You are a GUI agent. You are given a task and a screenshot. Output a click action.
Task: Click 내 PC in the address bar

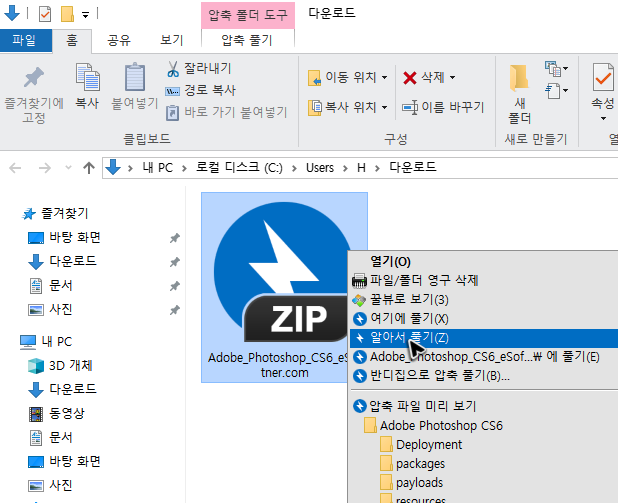(x=158, y=168)
